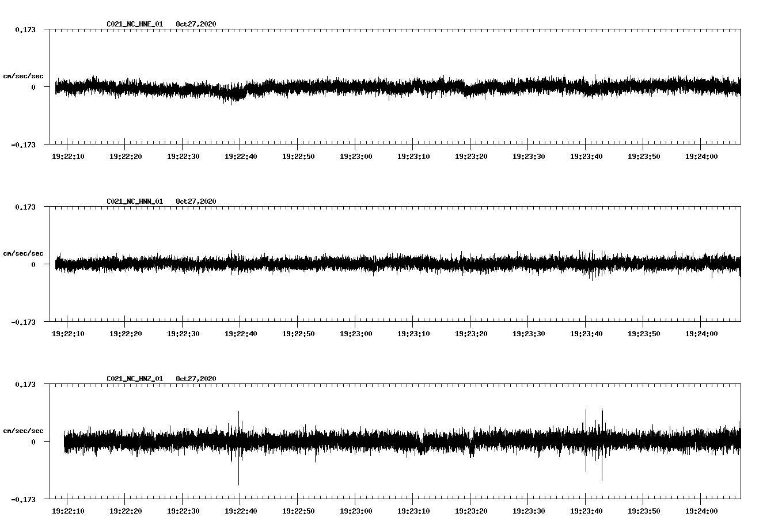Select the C021_NC_HNN_01 channel label
The width and height of the screenshot is (782, 532).
(x=134, y=202)
